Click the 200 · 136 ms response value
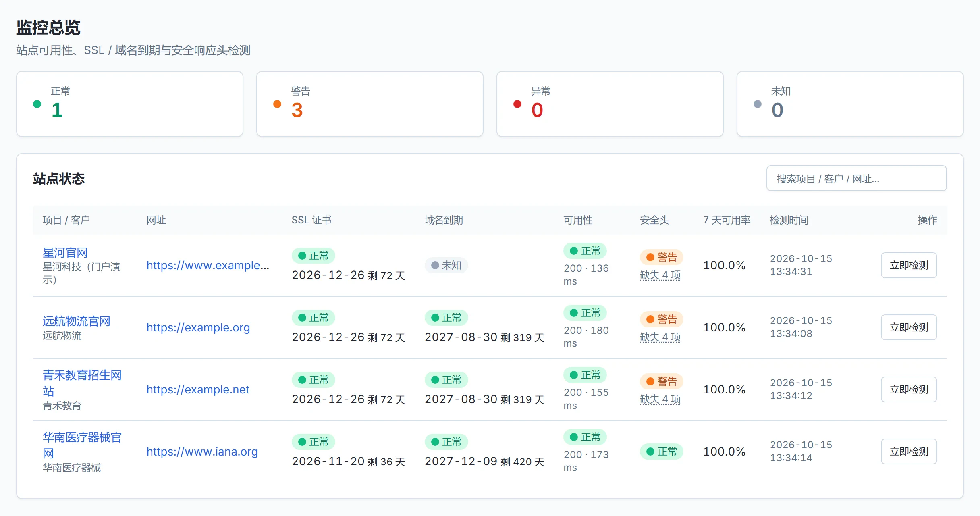The image size is (980, 516). [x=586, y=275]
